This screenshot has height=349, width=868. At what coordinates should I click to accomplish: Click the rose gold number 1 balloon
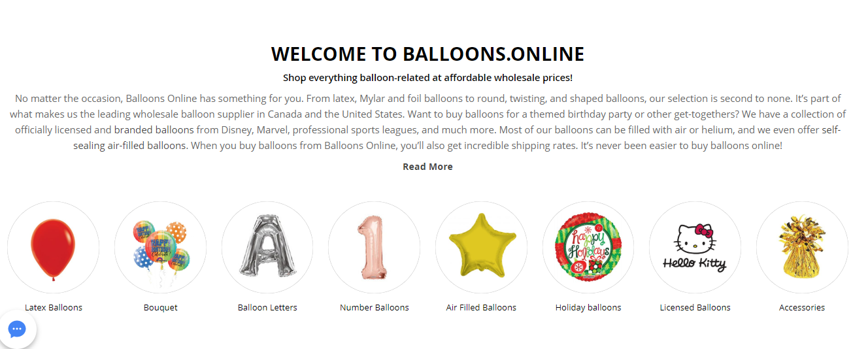coord(374,248)
